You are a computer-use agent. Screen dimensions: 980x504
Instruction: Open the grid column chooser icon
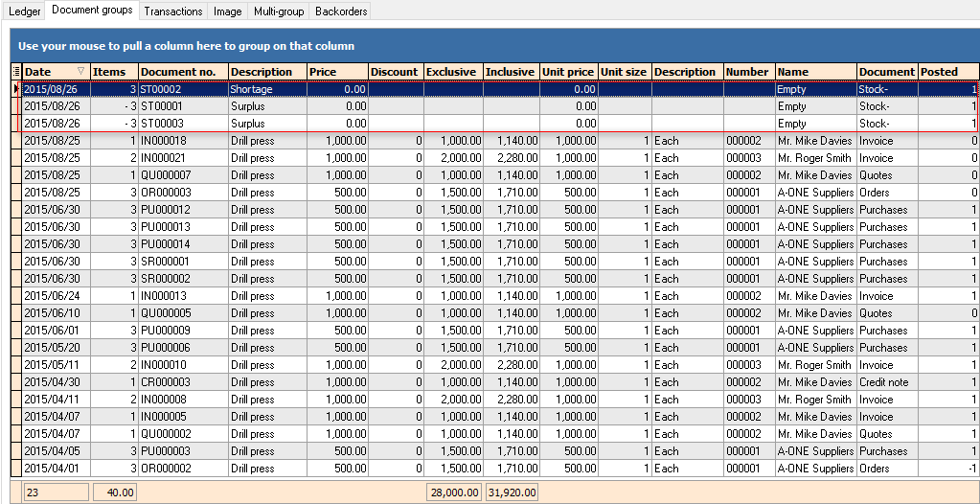coord(15,72)
